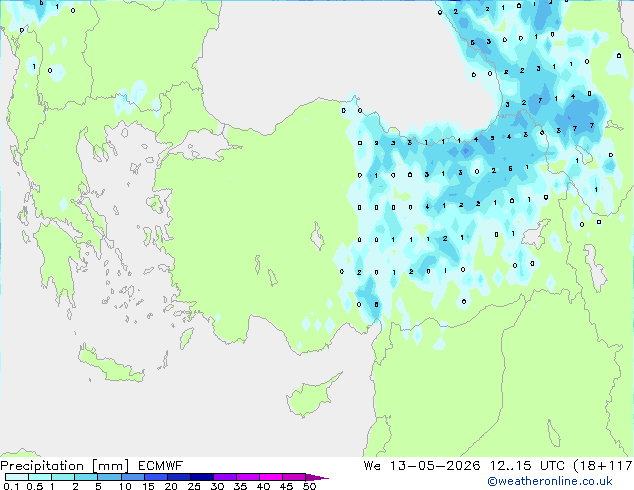634x490 pixels.
Task: Click the 5–10 mm legend color swatch
Action: tap(109, 477)
